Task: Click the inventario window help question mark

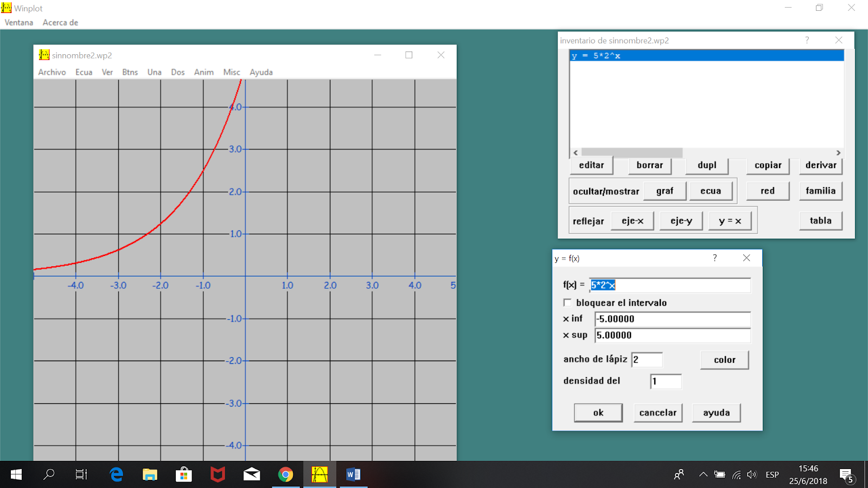Action: (807, 40)
